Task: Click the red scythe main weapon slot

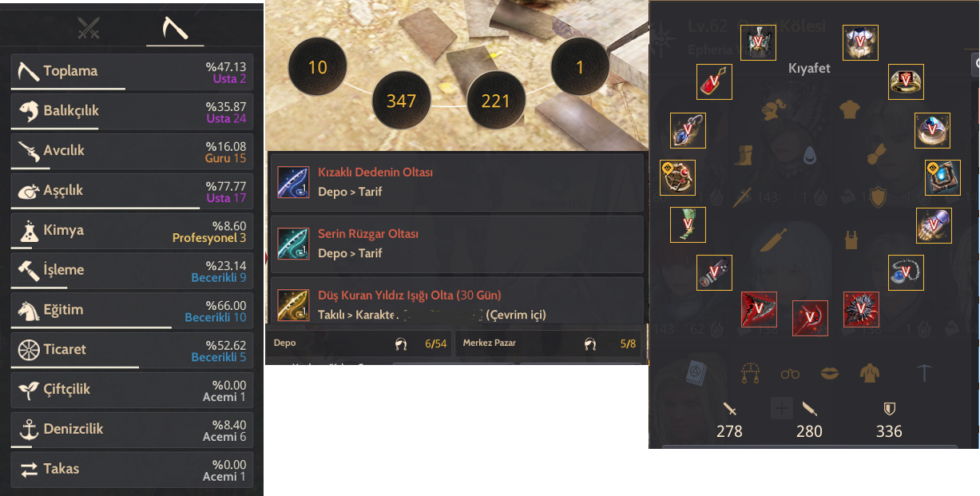Action: (x=759, y=310)
